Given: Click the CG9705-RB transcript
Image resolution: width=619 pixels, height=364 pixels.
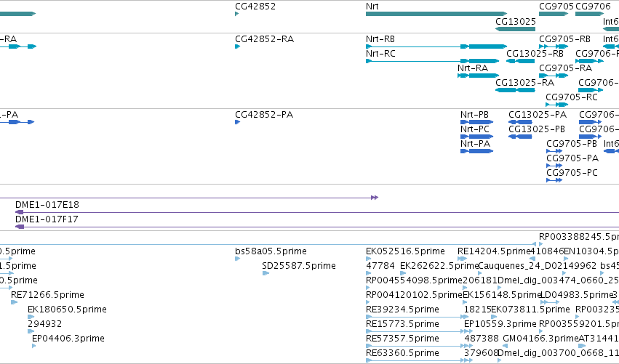Looking at the screenshot, I should (554, 46).
